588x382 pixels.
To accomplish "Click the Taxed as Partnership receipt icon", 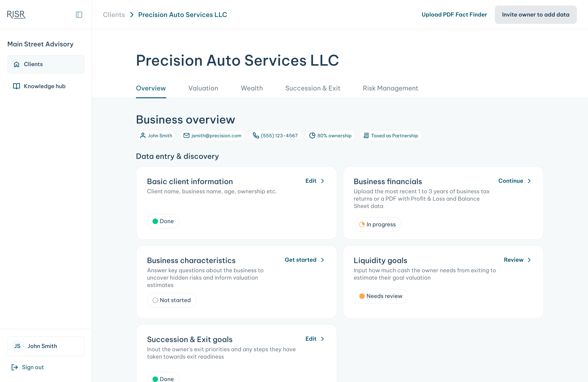I will pyautogui.click(x=366, y=136).
